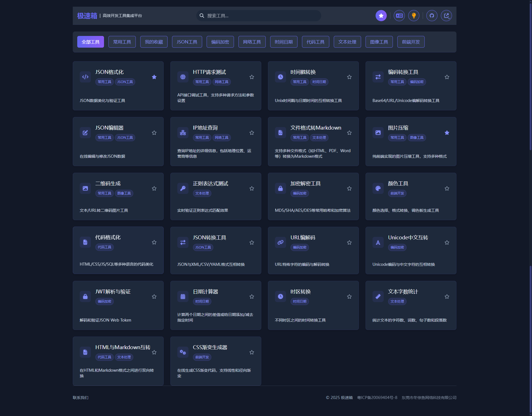
Task: Open the GitHub icon link
Action: 432,16
